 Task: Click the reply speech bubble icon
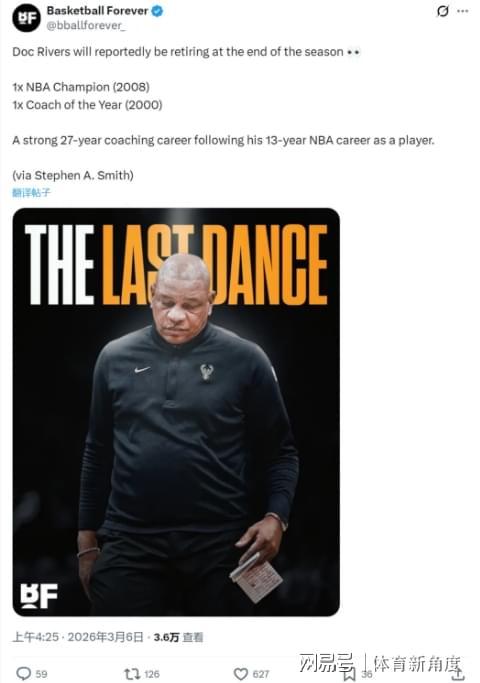point(23,673)
